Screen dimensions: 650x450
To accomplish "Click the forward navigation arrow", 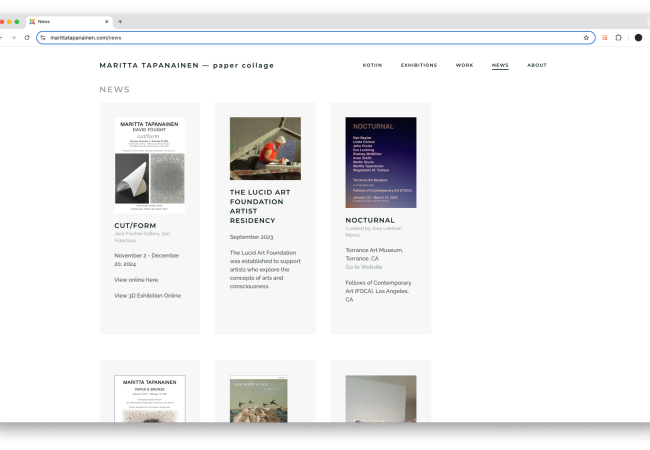I will (x=11, y=38).
